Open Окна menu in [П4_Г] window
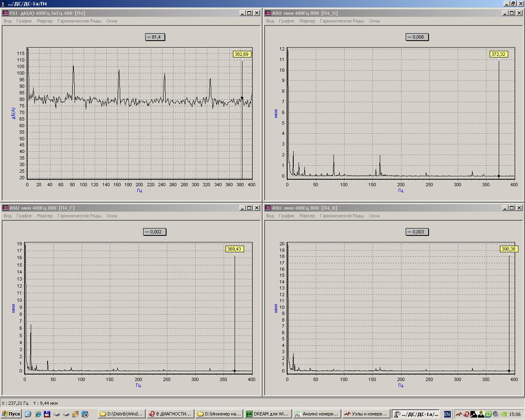The image size is (525, 420). [112, 216]
